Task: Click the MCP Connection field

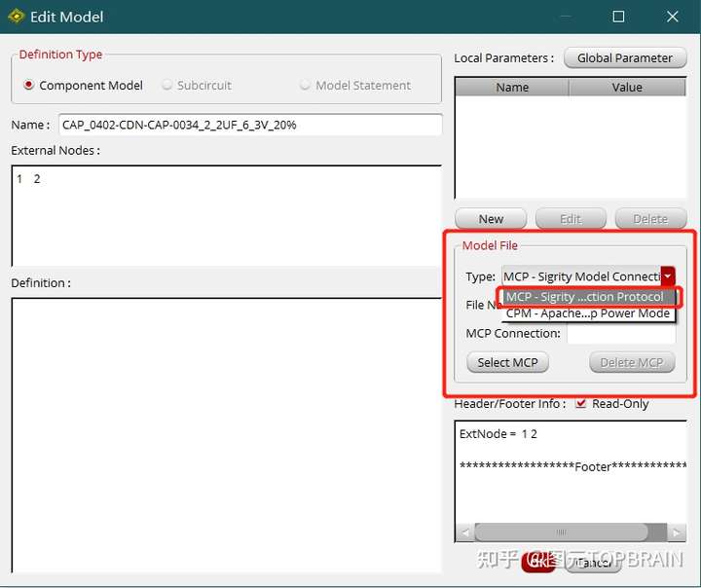Action: point(621,334)
